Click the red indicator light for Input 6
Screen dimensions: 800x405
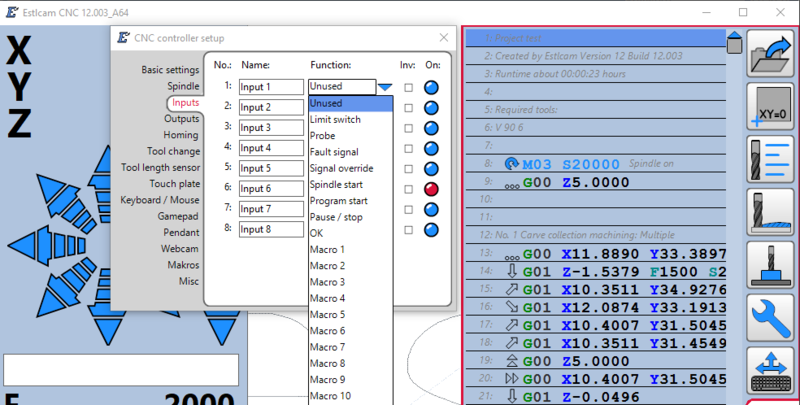[431, 189]
